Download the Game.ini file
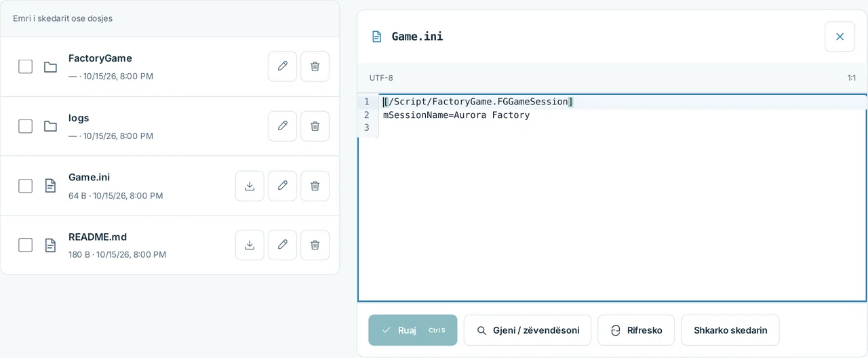 pyautogui.click(x=250, y=186)
